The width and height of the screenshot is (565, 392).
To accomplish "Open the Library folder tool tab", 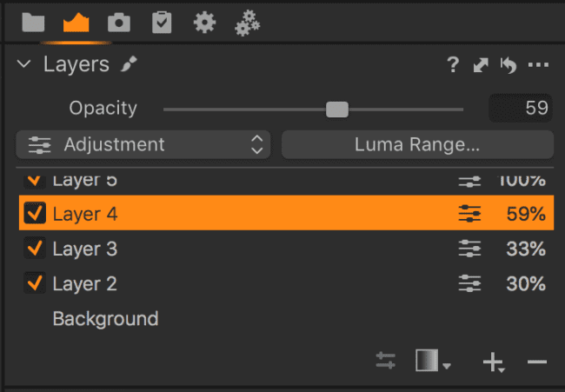I will tap(33, 23).
